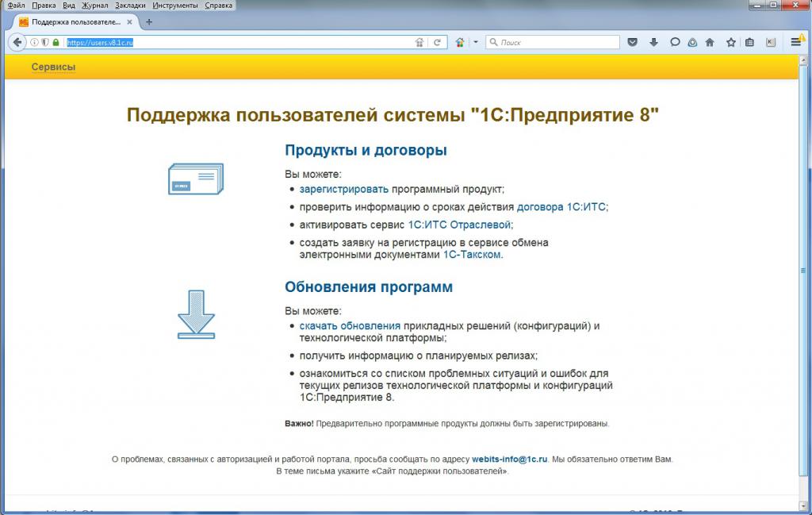
Task: Click the скачать обновления link
Action: click(x=350, y=326)
